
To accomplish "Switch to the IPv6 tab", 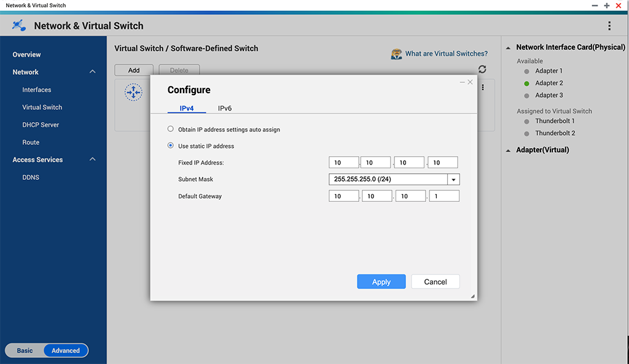I will 225,108.
